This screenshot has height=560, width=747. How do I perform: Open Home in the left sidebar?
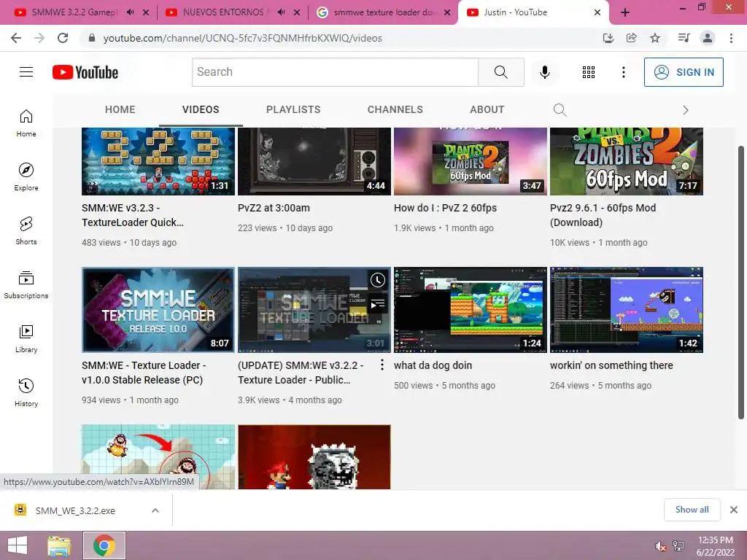coord(26,123)
